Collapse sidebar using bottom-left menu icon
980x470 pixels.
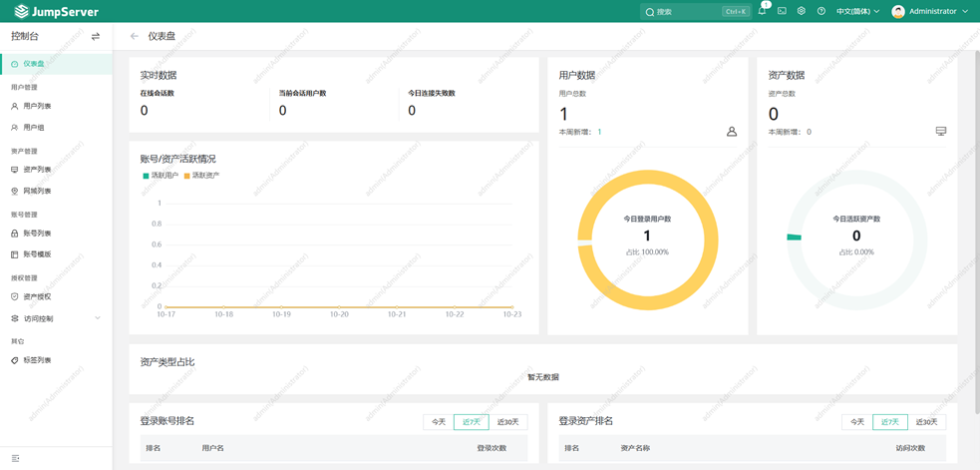point(15,459)
